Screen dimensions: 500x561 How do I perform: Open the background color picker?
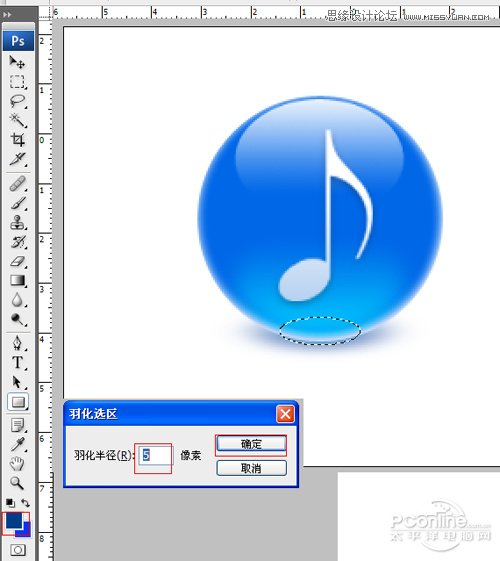[x=26, y=532]
